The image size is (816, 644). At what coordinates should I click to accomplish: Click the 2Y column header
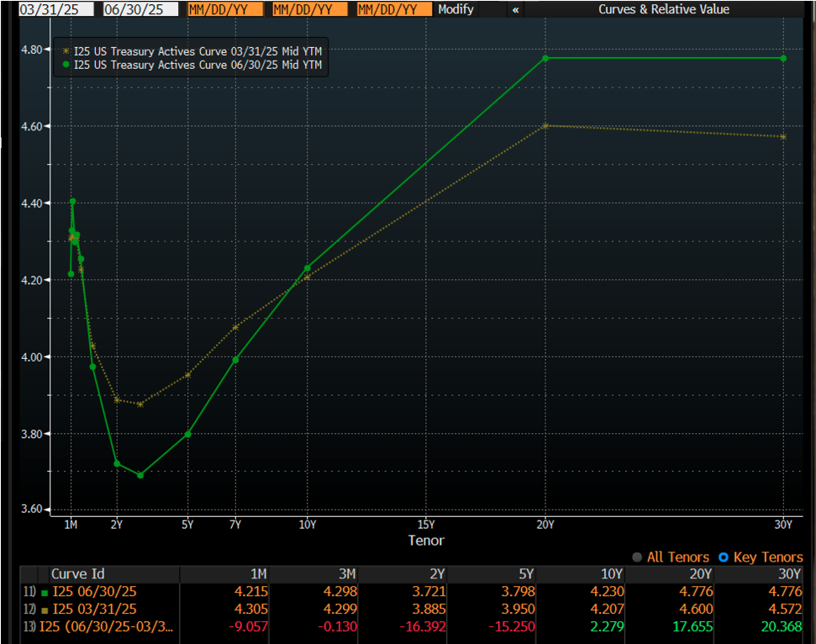tap(437, 573)
